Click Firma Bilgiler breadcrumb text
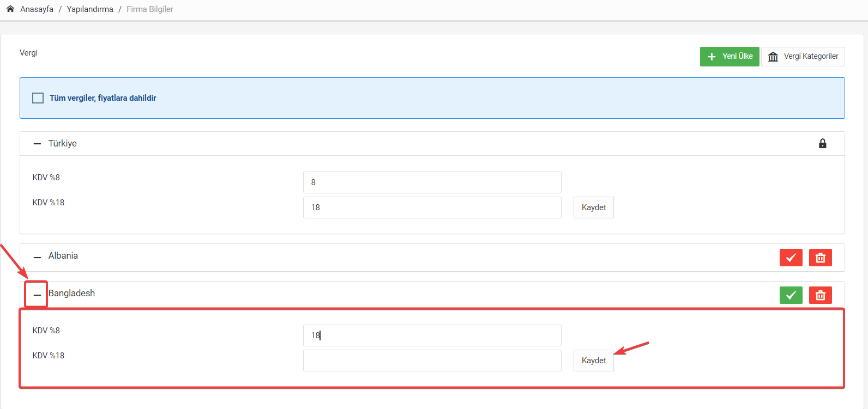This screenshot has height=409, width=868. pyautogui.click(x=150, y=9)
